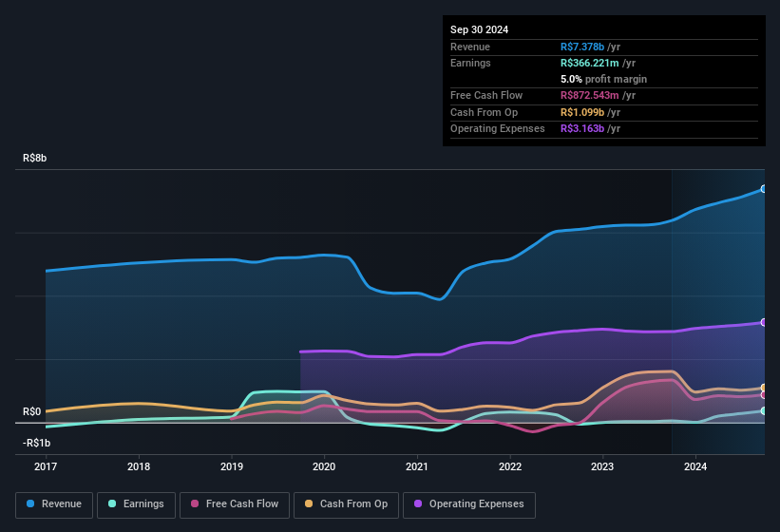This screenshot has height=532, width=780.
Task: Click the Revenue line endpoint marker
Action: click(764, 189)
